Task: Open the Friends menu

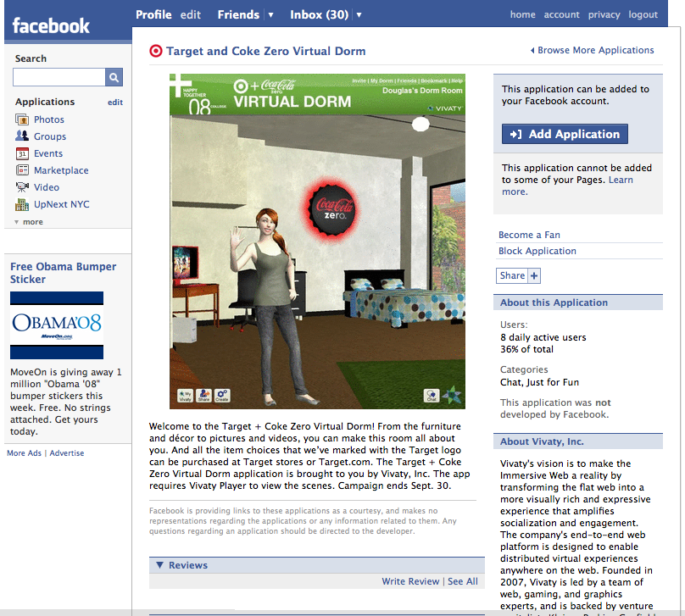Action: coord(238,15)
